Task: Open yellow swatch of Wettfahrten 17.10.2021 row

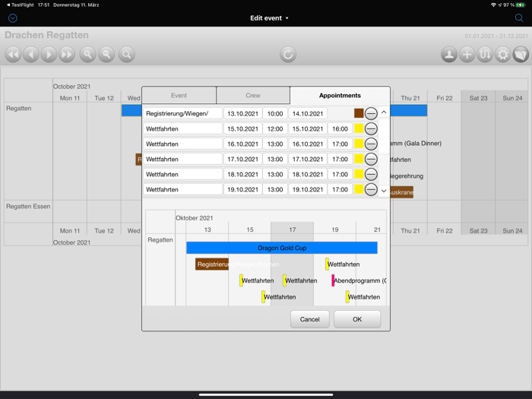Action: pyautogui.click(x=359, y=159)
